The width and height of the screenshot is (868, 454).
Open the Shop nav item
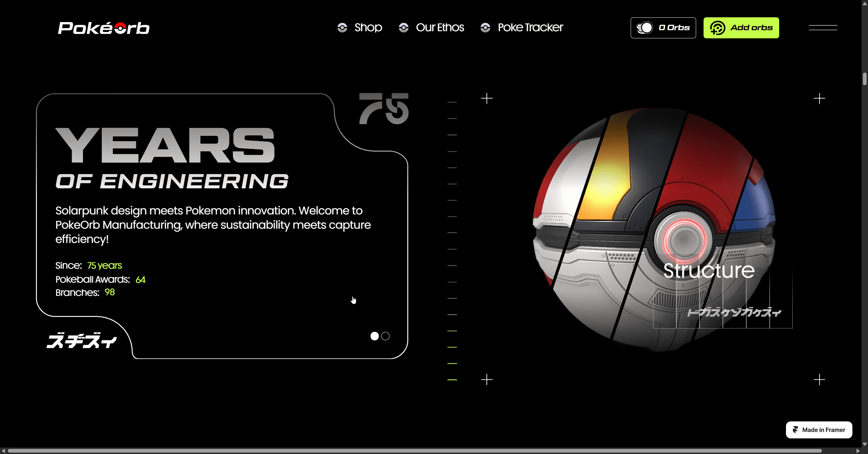click(368, 27)
